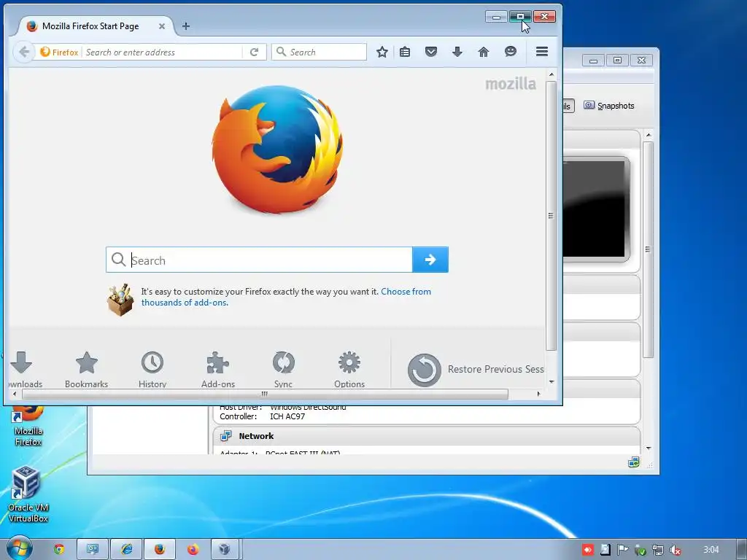The image size is (747, 560).
Task: Open the Pocket icon in toolbar
Action: coord(431,52)
